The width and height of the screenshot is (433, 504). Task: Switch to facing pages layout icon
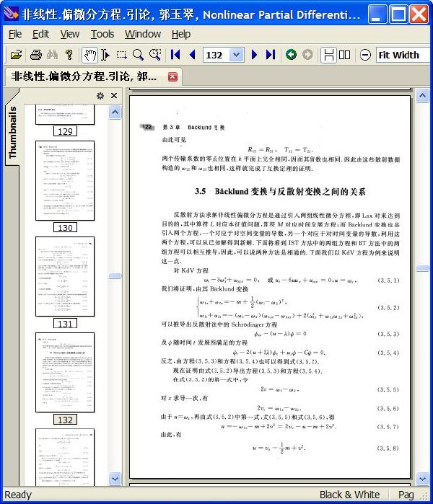[x=344, y=55]
